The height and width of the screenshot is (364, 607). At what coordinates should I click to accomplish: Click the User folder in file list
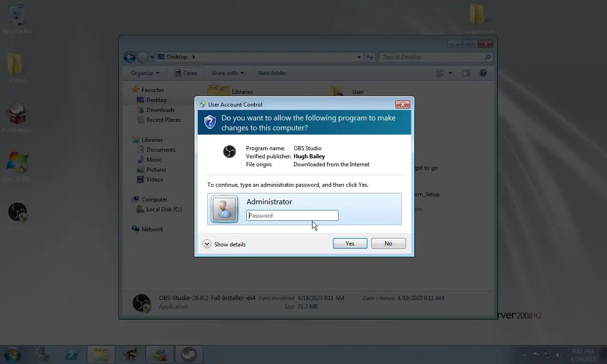coord(347,91)
